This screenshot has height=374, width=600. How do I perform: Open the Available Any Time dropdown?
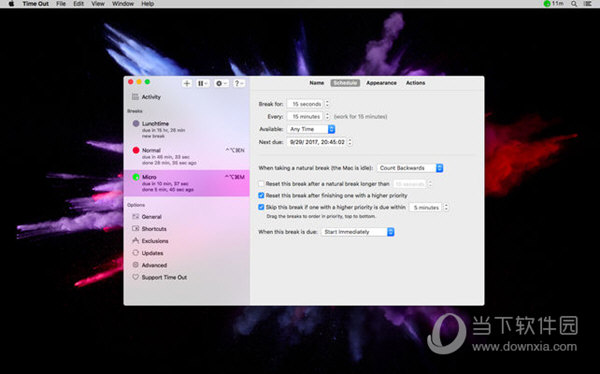coord(311,129)
